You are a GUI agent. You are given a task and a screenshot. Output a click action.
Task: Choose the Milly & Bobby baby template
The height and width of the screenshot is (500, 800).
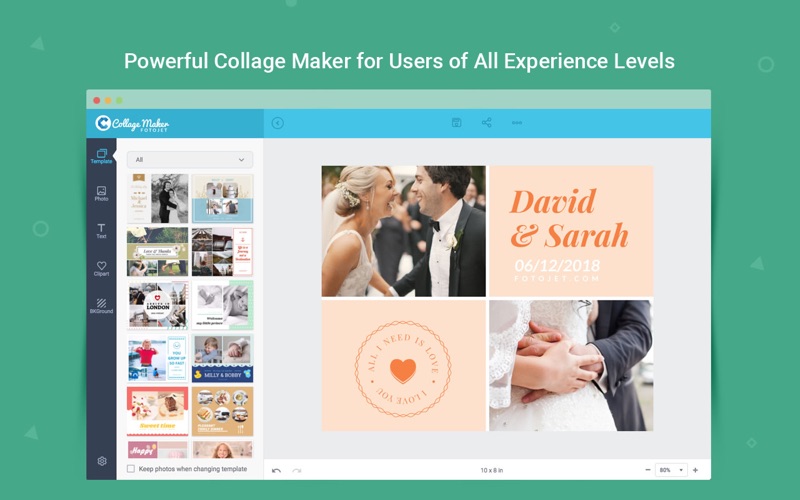(222, 358)
